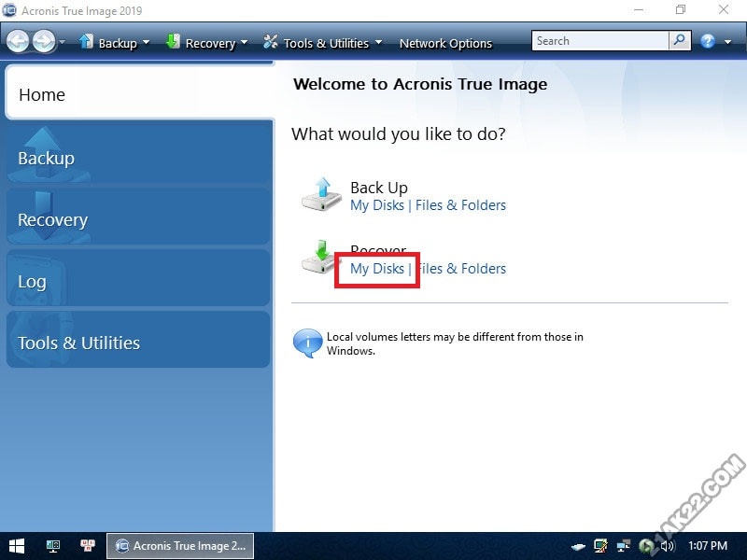Click the search magnifier button
747x560 pixels.
click(x=680, y=40)
